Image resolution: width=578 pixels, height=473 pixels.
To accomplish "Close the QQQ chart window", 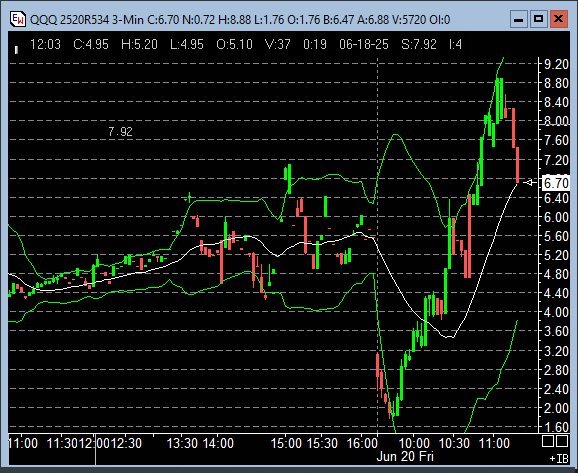I will (558, 19).
